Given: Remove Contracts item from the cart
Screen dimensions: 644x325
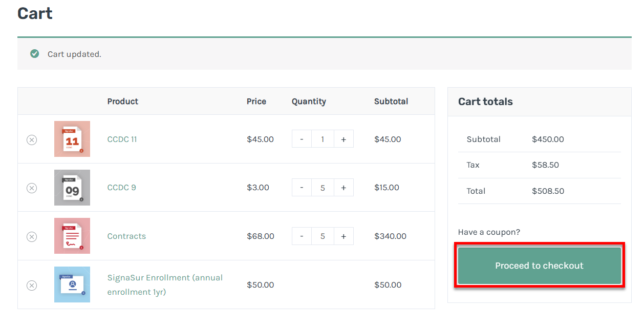Looking at the screenshot, I should [32, 236].
